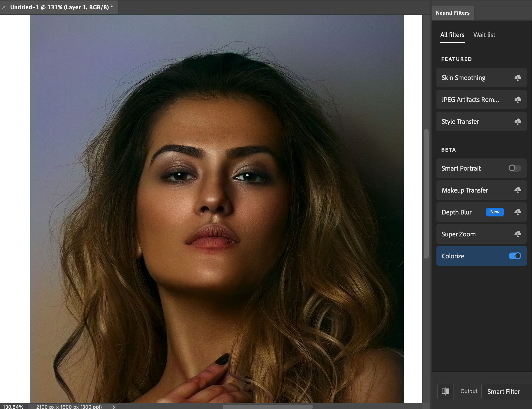Switch to the Wait list tab
532x409 pixels.
(x=484, y=35)
